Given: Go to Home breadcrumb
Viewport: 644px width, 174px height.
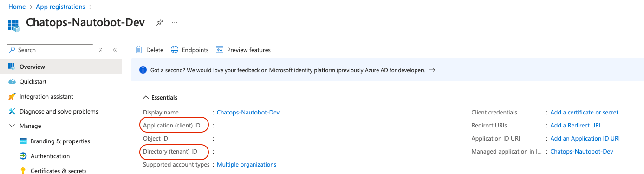Looking at the screenshot, I should click(17, 7).
